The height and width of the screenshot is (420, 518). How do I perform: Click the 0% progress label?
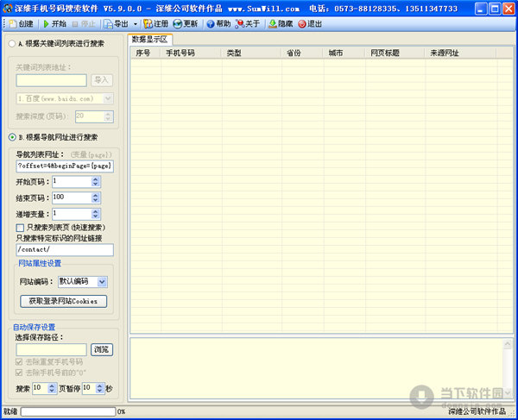click(x=121, y=411)
